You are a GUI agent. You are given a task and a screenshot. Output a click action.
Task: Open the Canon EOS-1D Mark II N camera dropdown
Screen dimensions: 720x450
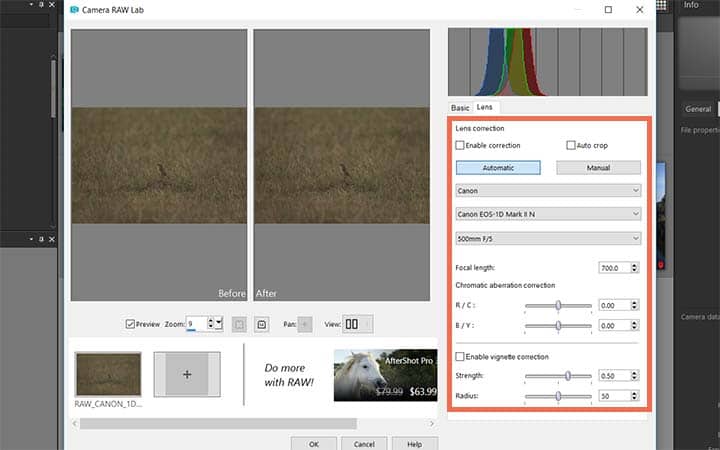pyautogui.click(x=548, y=214)
